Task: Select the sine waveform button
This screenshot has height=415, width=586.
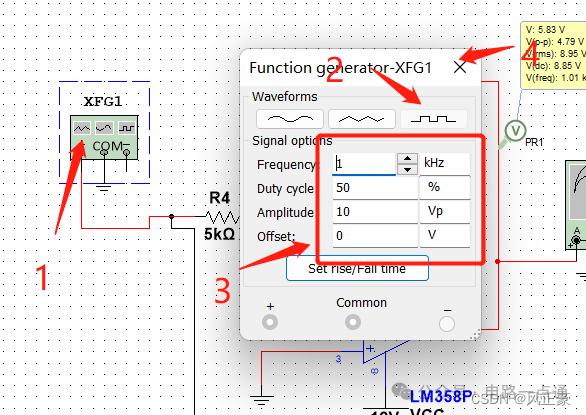Action: pos(290,119)
